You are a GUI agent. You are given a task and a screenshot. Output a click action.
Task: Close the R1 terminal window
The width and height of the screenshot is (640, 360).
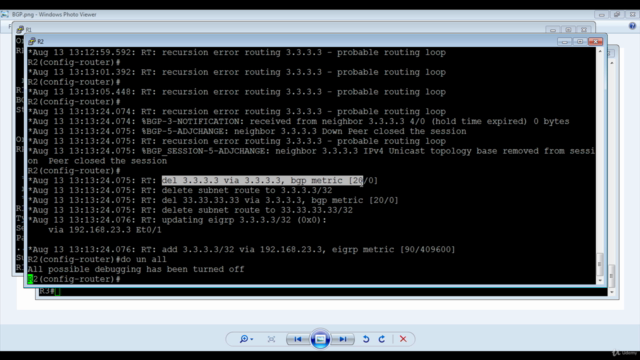click(x=584, y=30)
